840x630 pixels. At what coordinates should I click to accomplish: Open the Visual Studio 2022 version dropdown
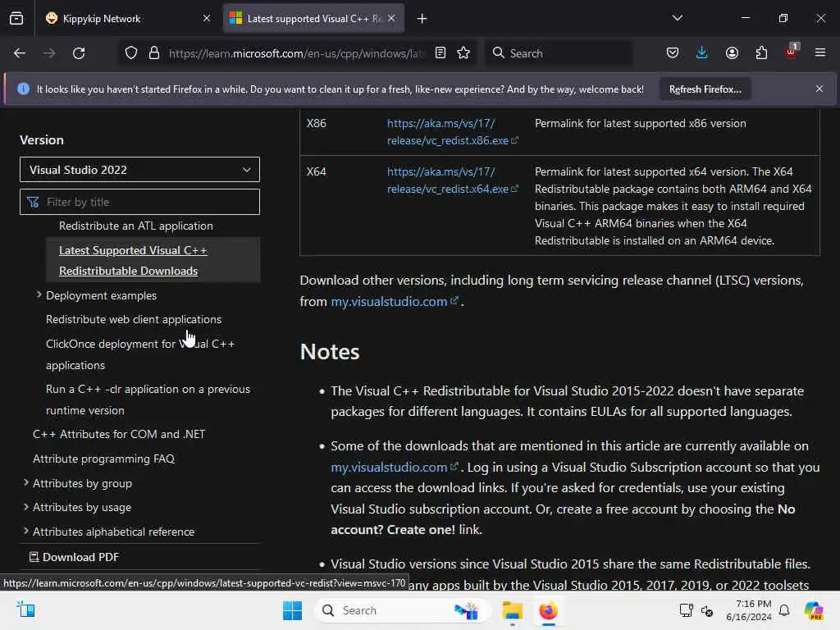point(139,170)
